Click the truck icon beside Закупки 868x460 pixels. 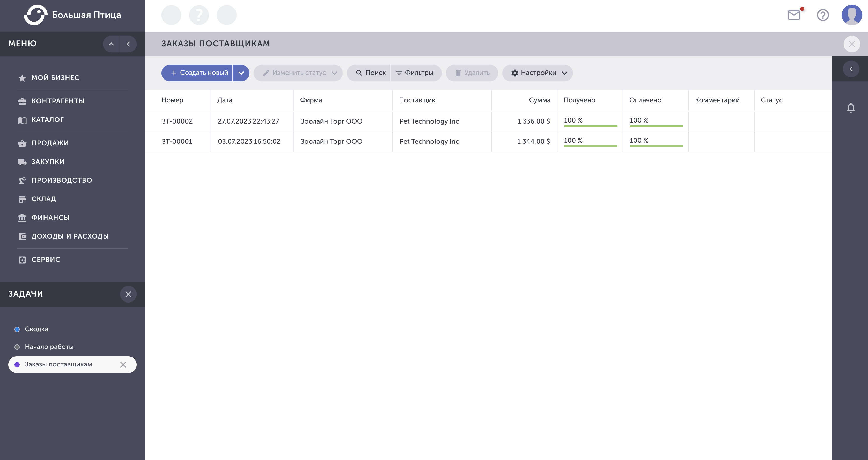pyautogui.click(x=22, y=162)
